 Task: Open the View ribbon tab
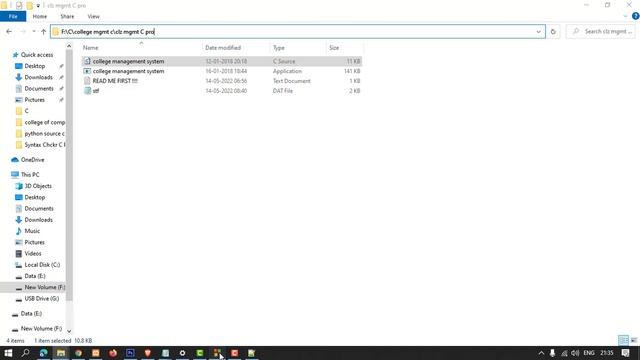click(x=93, y=16)
